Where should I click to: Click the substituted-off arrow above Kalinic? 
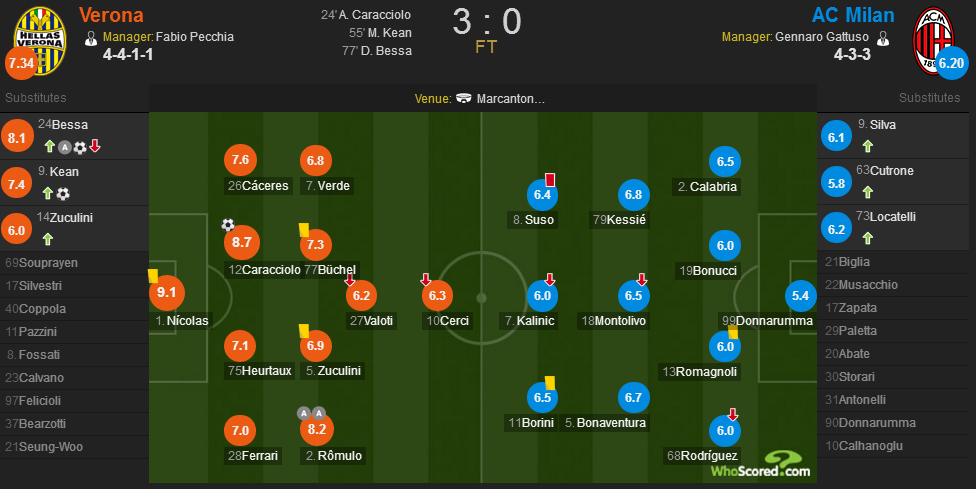click(x=550, y=279)
